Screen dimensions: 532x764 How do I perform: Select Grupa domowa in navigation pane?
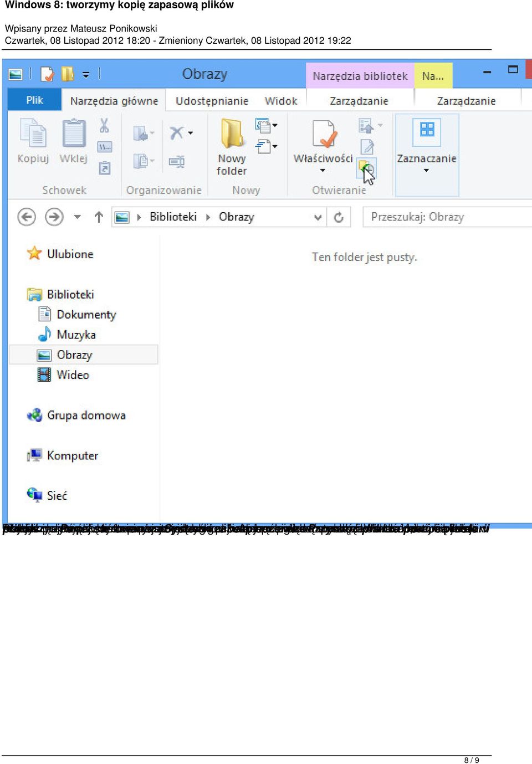[76, 415]
